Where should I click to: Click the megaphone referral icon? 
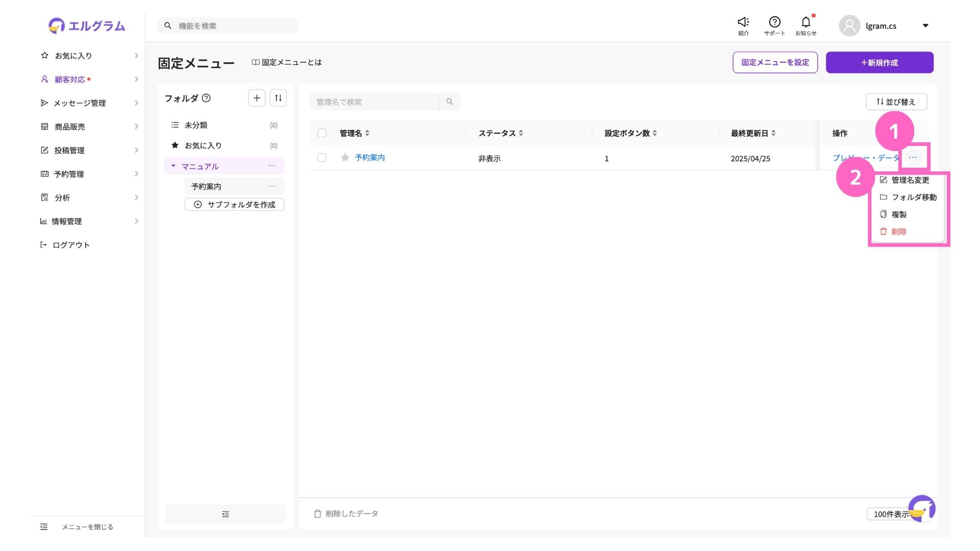[743, 22]
